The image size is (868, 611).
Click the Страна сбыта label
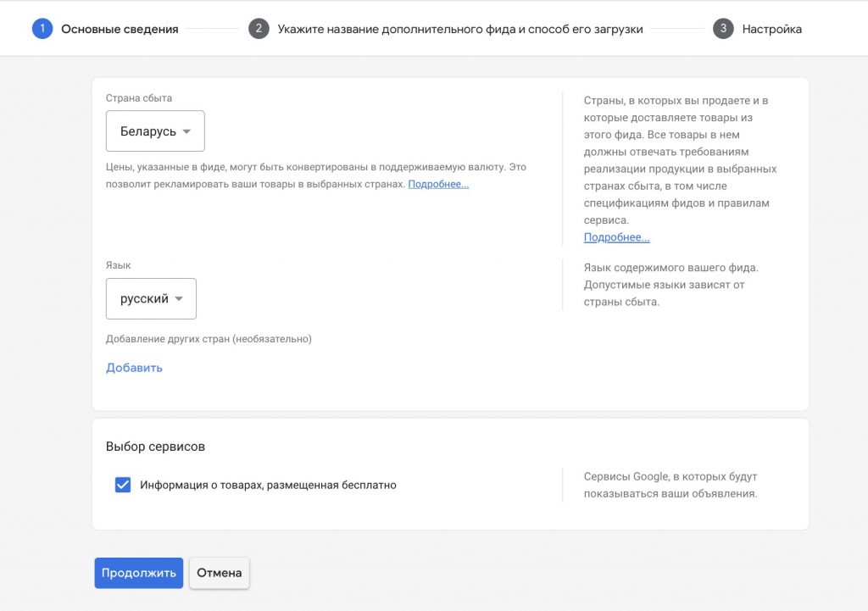139,98
